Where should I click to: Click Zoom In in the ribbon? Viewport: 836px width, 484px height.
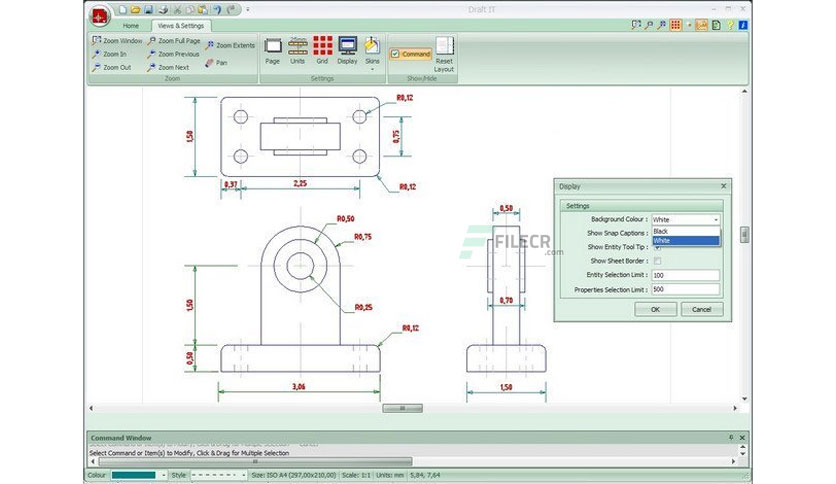pos(109,54)
